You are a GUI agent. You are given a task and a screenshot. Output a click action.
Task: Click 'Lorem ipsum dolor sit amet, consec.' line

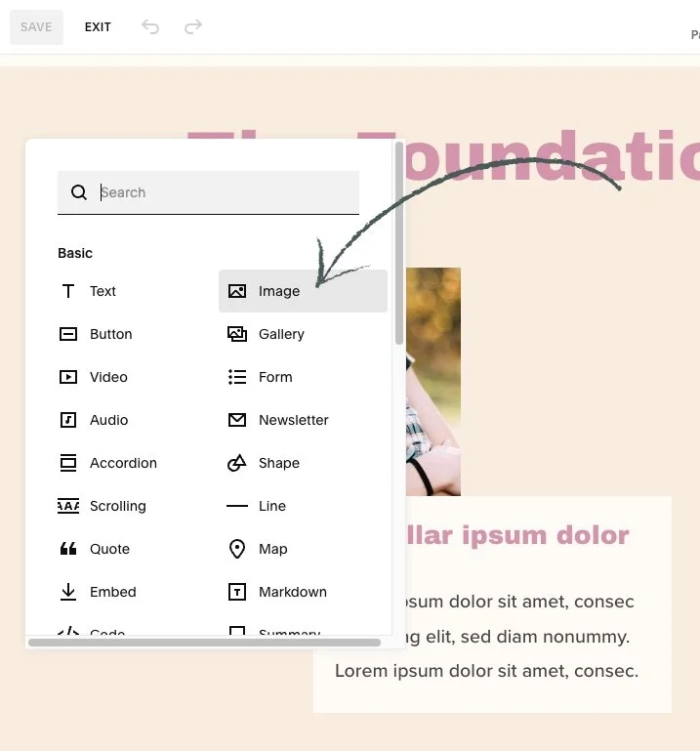pos(486,671)
